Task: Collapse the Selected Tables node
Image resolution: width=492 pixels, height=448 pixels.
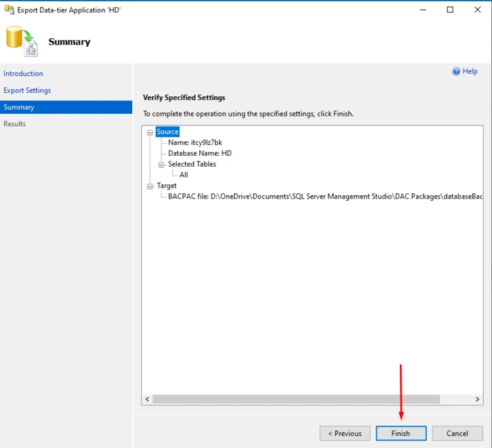Action: (x=161, y=165)
